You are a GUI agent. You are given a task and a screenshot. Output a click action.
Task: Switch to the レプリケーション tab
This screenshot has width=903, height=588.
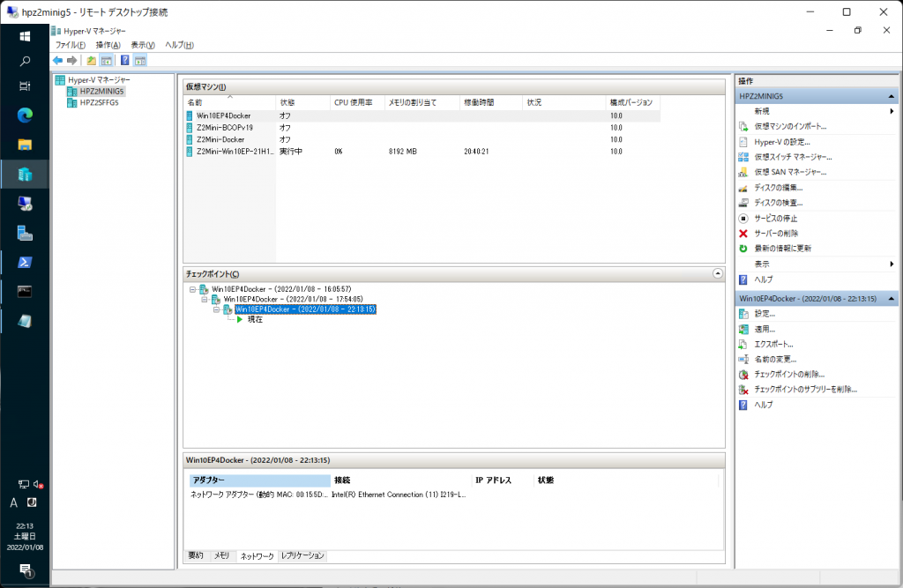coord(302,555)
